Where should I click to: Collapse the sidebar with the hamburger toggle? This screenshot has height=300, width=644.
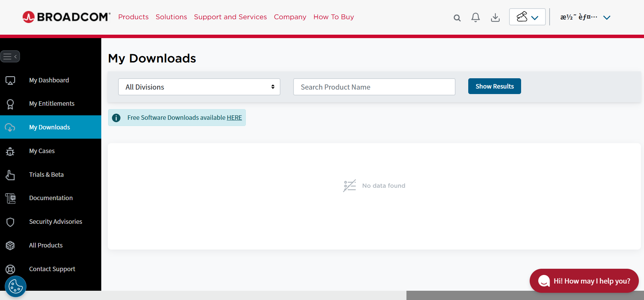pyautogui.click(x=10, y=56)
